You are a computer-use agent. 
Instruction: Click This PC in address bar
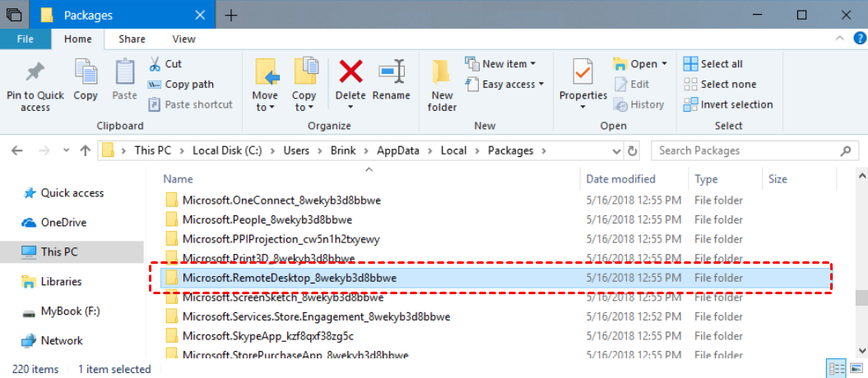[x=153, y=150]
